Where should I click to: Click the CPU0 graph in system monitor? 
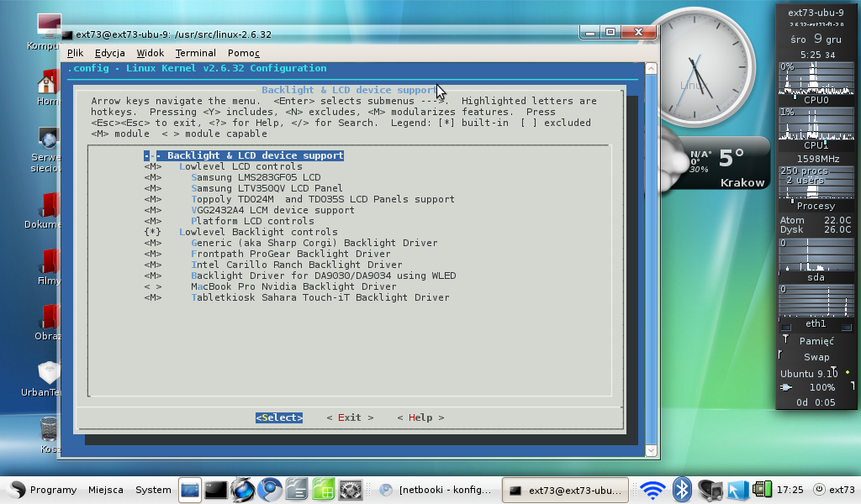coord(816,79)
